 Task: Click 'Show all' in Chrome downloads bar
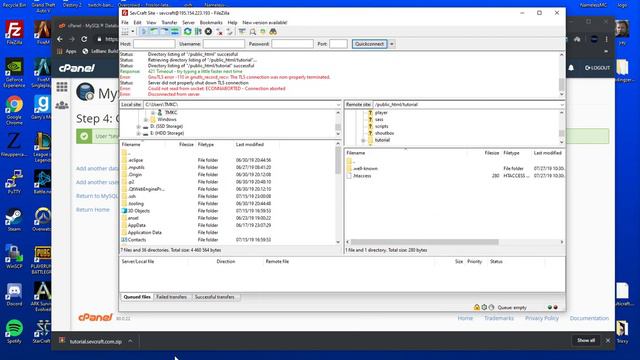[586, 340]
